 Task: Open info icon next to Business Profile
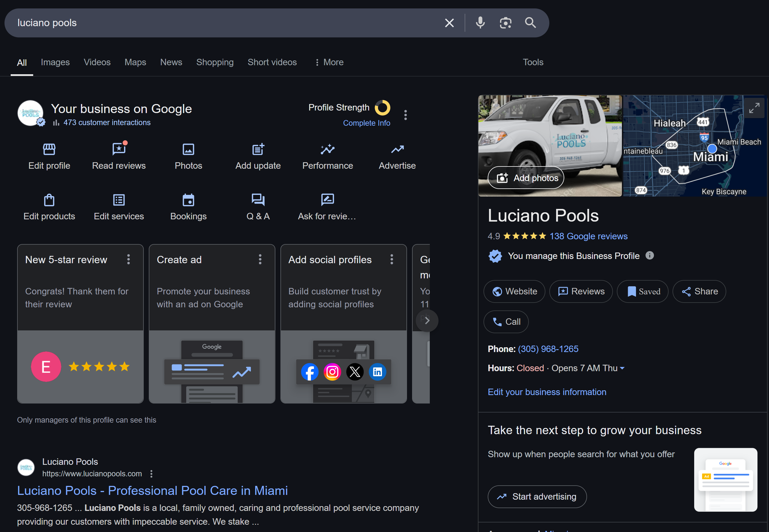(x=650, y=255)
